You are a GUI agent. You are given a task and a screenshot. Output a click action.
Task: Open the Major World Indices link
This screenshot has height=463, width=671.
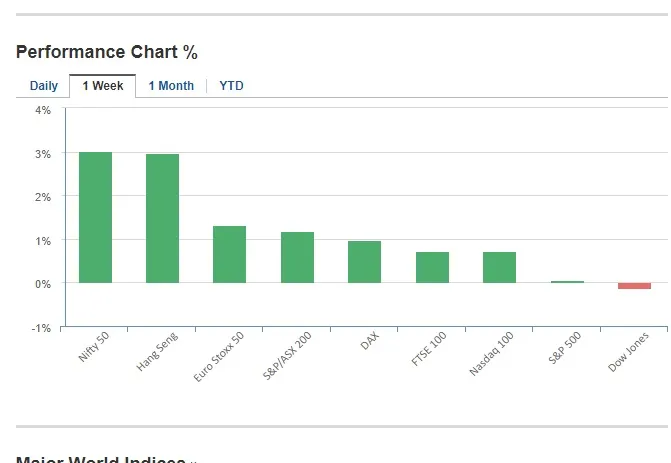(100, 459)
